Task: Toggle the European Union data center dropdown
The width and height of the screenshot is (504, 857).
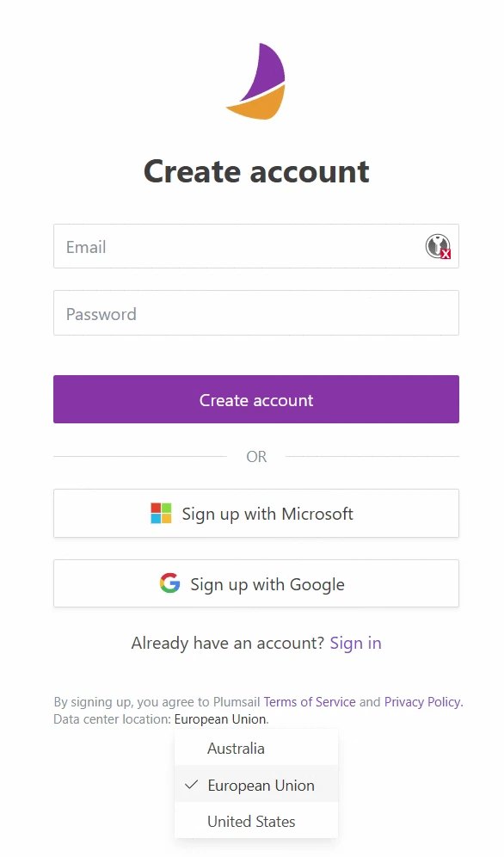Action: point(220,719)
